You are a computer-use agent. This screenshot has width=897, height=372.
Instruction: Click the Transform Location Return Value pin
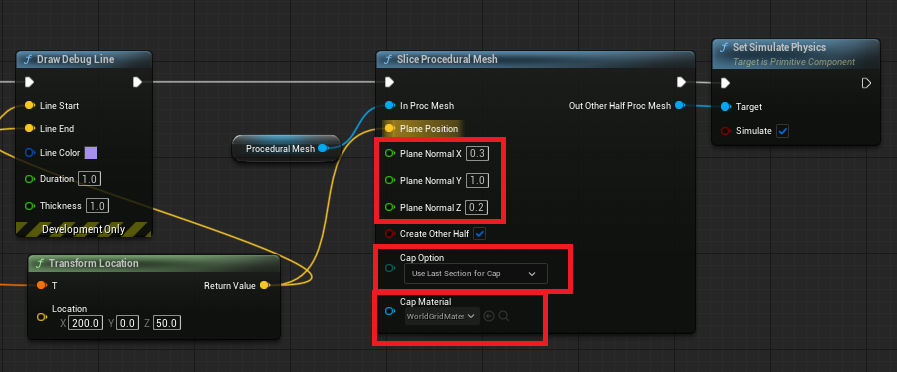click(264, 285)
